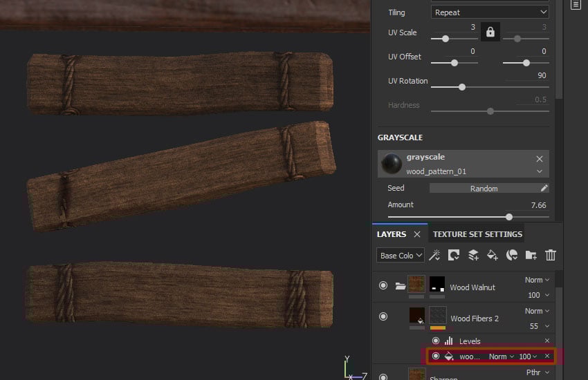Screen dimensions: 588x380
Task: Expand the wood_pattern_01 grayscale options chevron
Action: pos(540,171)
